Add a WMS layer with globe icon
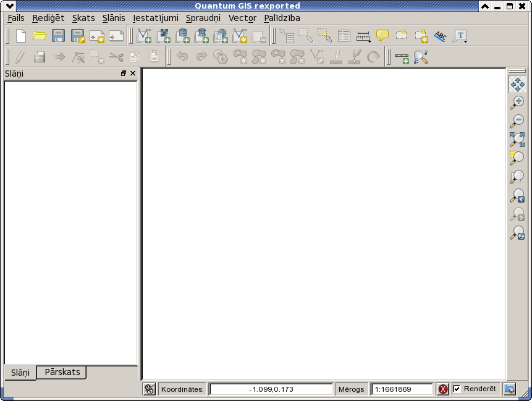The height and width of the screenshot is (401, 532). tap(221, 36)
